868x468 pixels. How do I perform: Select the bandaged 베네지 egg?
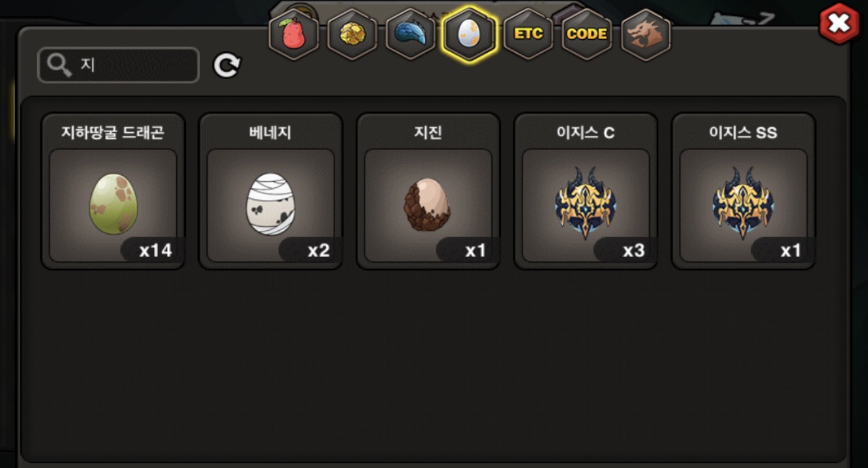[271, 205]
